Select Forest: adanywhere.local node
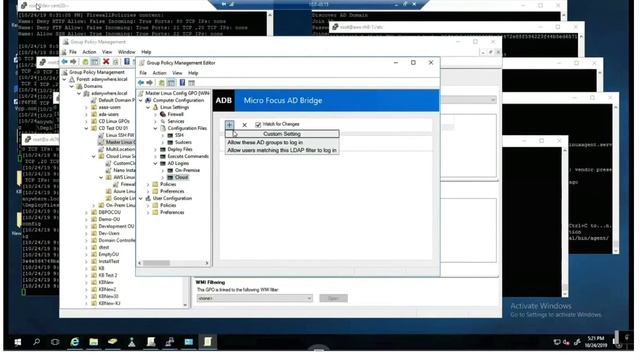This screenshot has width=640, height=360. pos(102,79)
